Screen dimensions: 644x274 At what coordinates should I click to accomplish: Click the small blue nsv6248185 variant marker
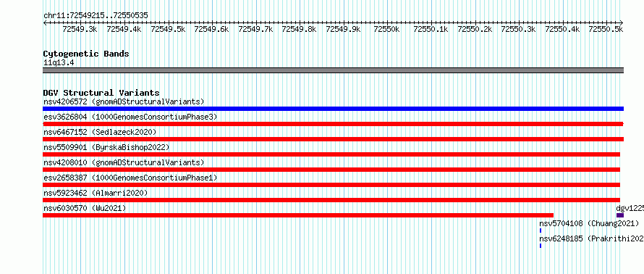(541, 246)
